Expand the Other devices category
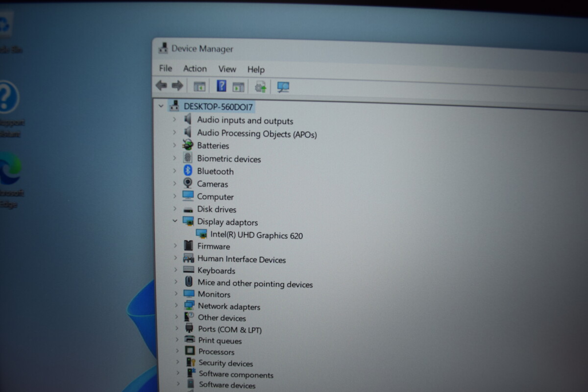The image size is (588, 392). (x=176, y=317)
